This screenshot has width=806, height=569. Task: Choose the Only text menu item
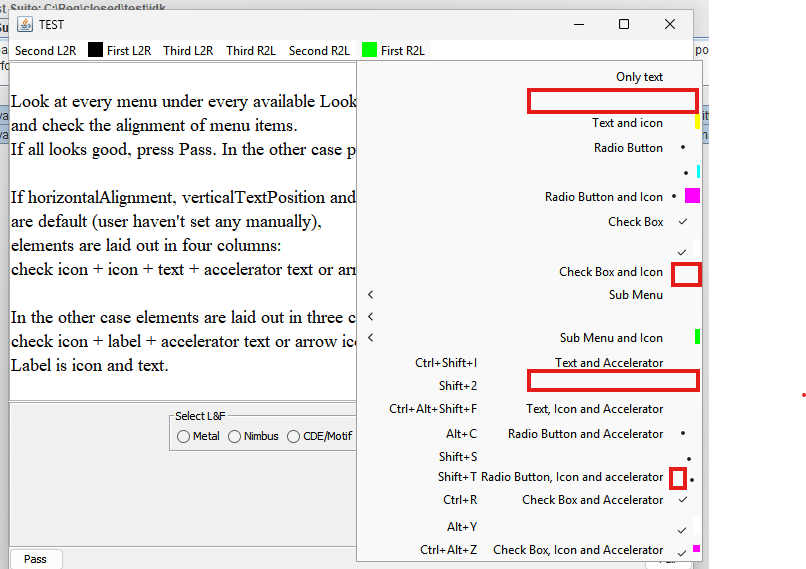click(639, 77)
